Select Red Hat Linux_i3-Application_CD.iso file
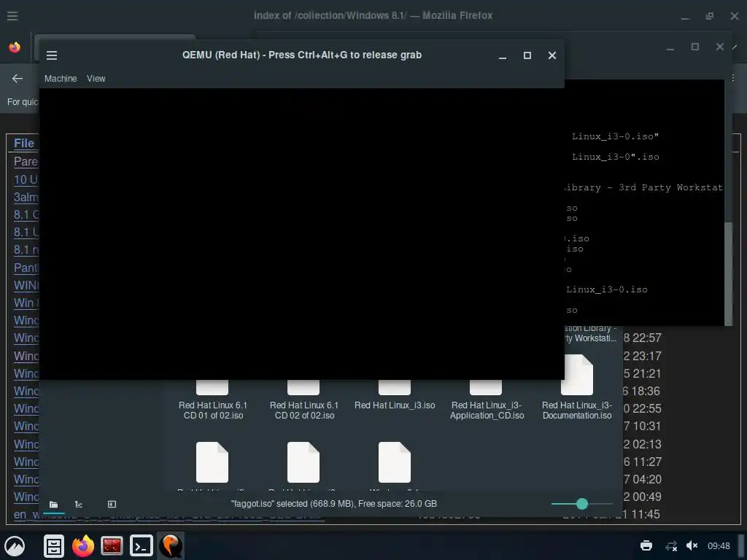 coord(487,410)
